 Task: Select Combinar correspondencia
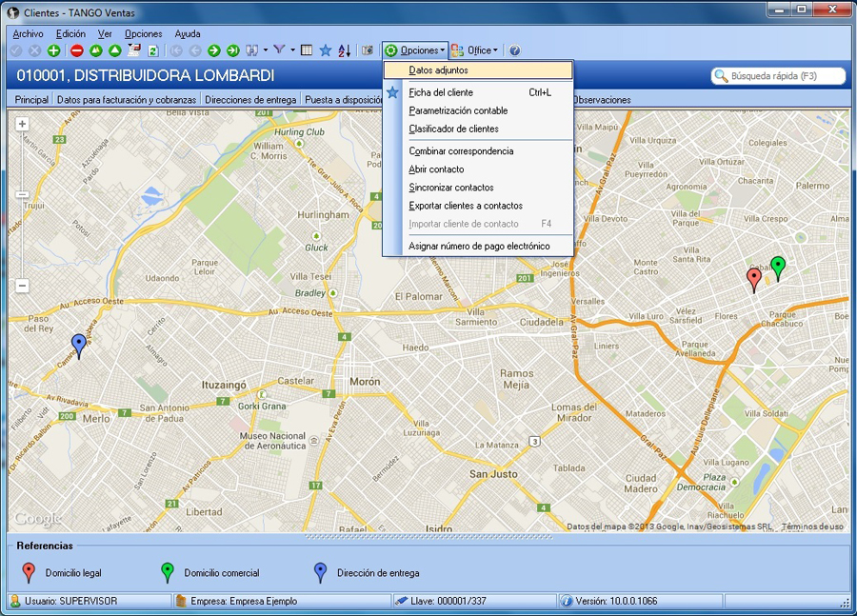point(478,150)
